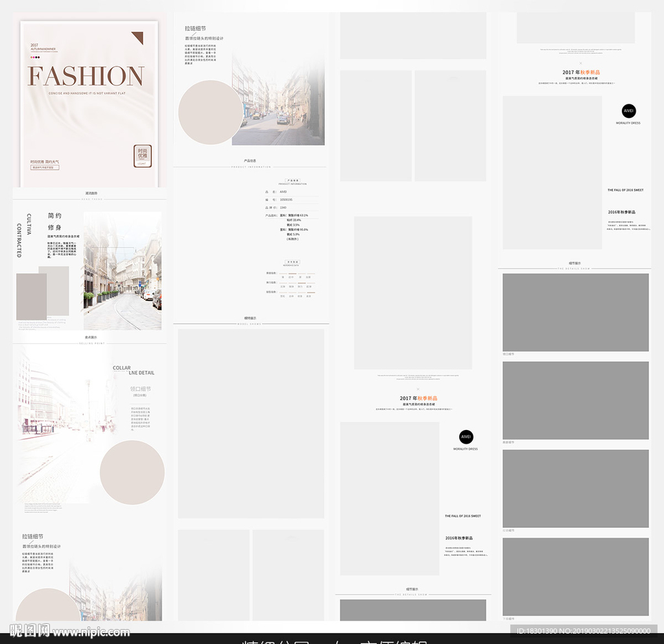Click the 时尚优雅 stamp badge on the cover
This screenshot has height=644, width=664.
coord(142,156)
